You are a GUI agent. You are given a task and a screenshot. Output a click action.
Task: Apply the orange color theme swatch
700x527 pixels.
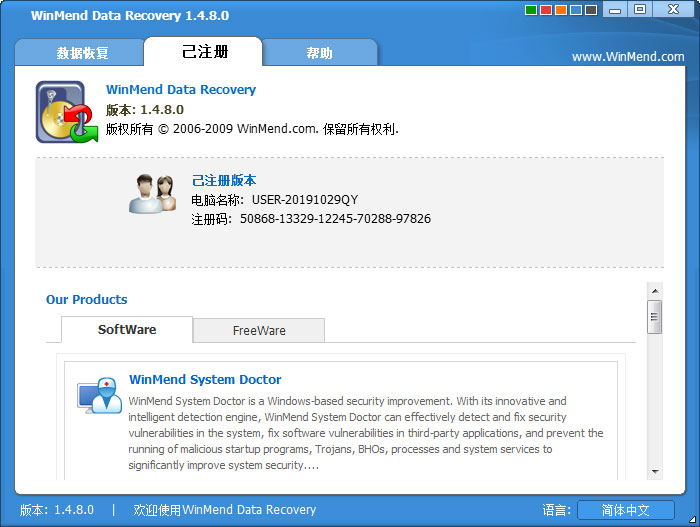(x=561, y=10)
